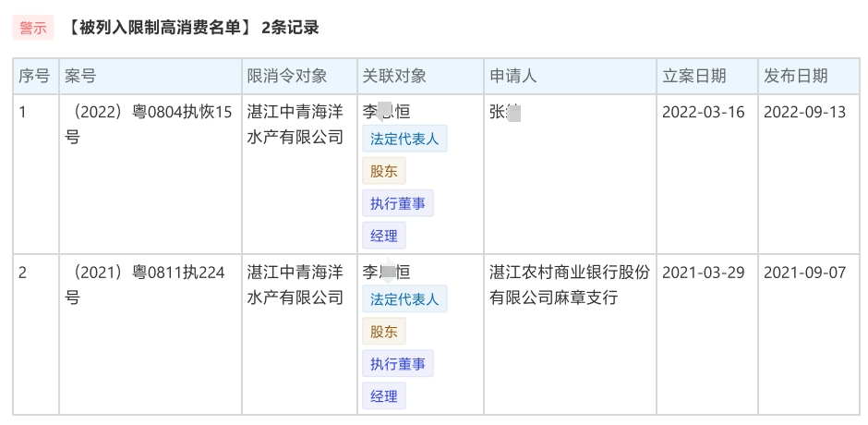This screenshot has height=425, width=868.
Task: Click the 关联对象 column header
Action: click(394, 76)
